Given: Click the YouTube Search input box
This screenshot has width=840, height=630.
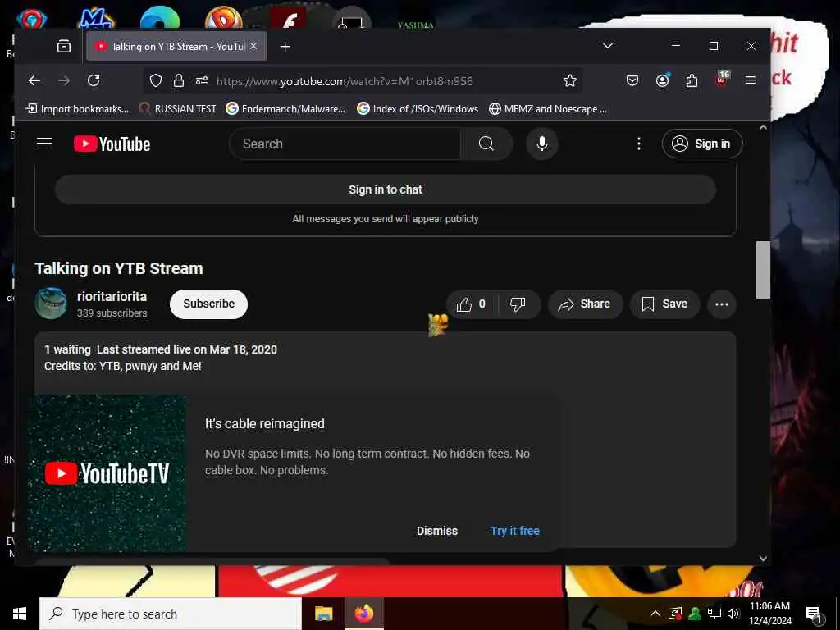Looking at the screenshot, I should click(x=345, y=144).
